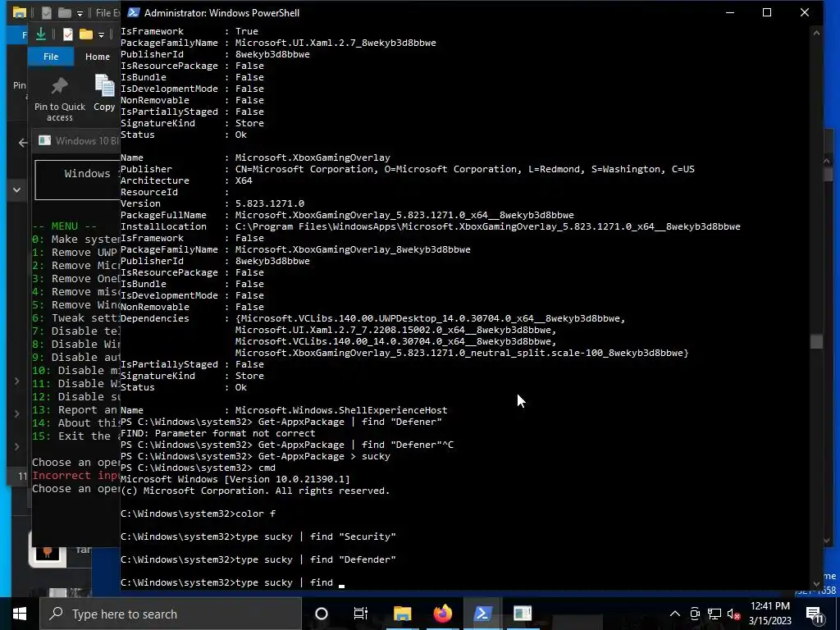This screenshot has width=840, height=630.
Task: Click the '-- MENU --' header in script window
Action: click(x=64, y=226)
